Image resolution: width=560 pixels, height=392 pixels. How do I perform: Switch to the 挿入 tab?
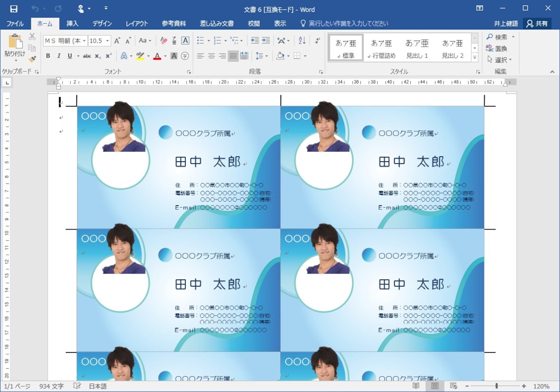(72, 23)
